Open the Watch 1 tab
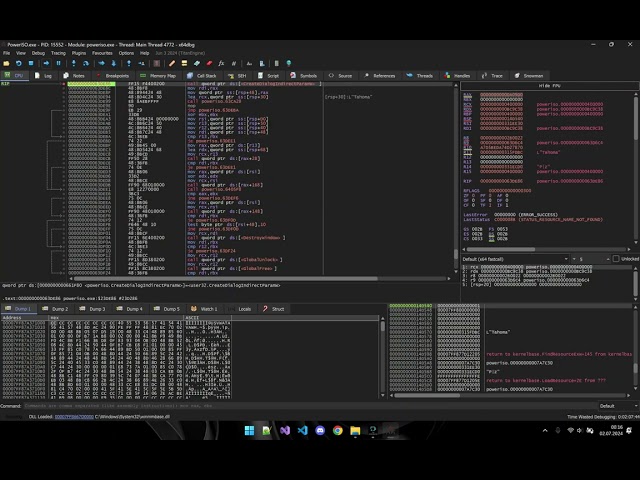 pyautogui.click(x=204, y=309)
